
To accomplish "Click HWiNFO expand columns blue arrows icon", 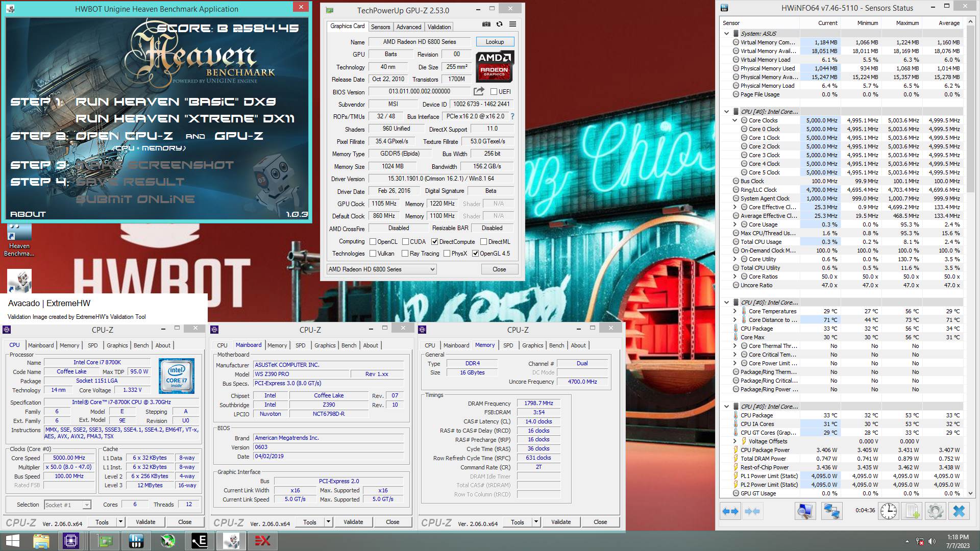I will [730, 511].
